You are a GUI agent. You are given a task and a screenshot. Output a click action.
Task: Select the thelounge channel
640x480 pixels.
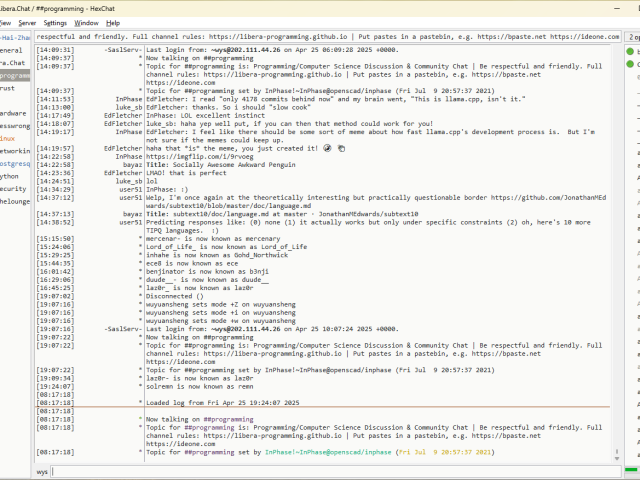pyautogui.click(x=15, y=200)
